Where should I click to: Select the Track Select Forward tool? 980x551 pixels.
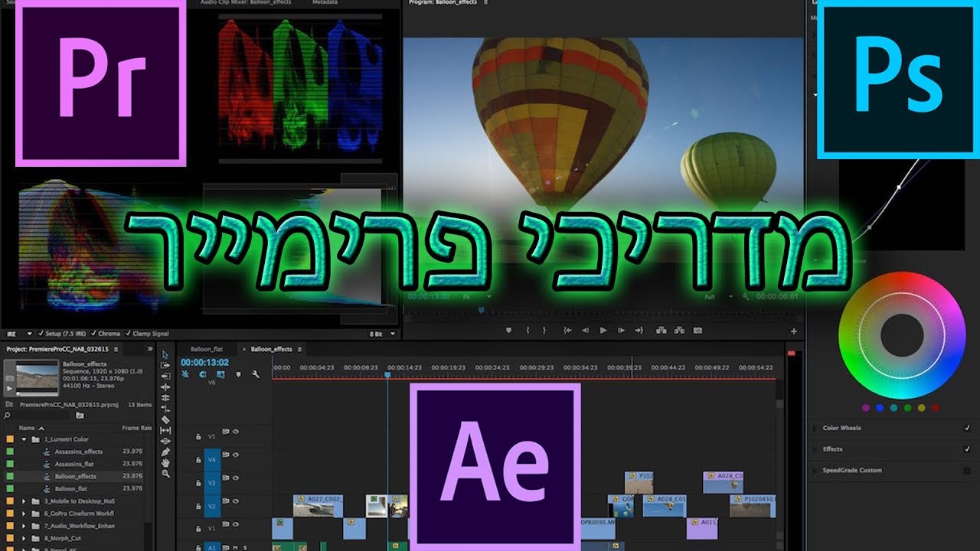tap(165, 366)
